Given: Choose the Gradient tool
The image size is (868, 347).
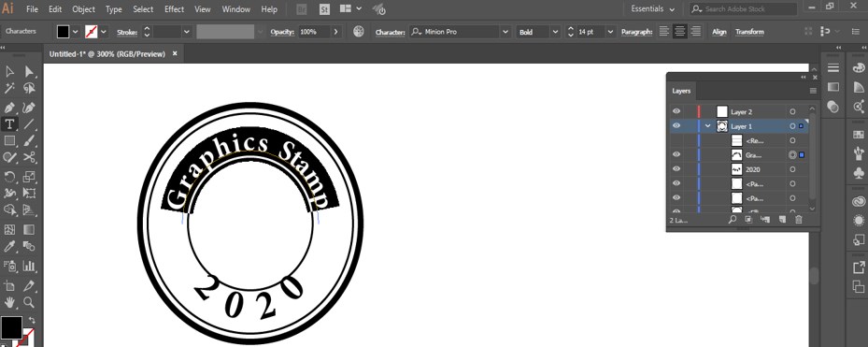Looking at the screenshot, I should tap(29, 229).
